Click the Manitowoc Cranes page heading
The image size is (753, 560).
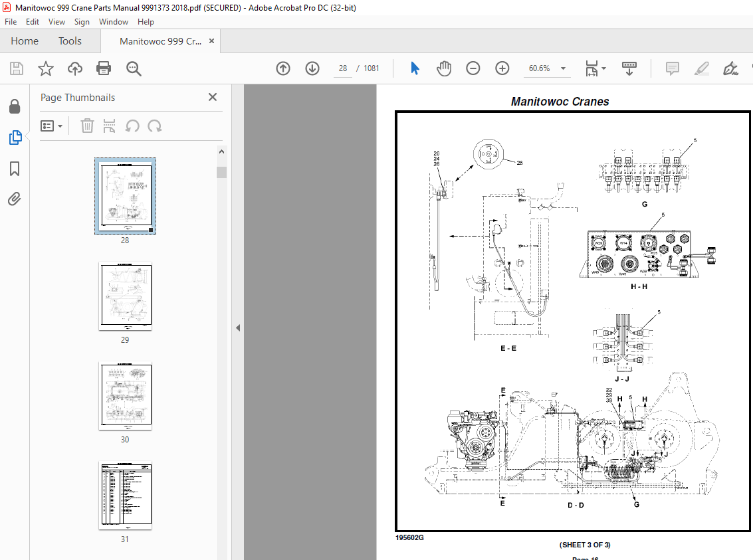560,102
